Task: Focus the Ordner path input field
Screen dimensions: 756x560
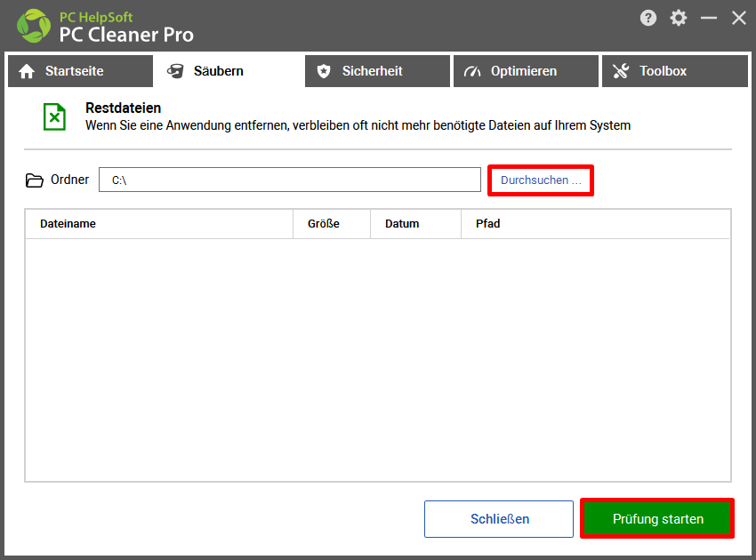Action: click(x=290, y=180)
